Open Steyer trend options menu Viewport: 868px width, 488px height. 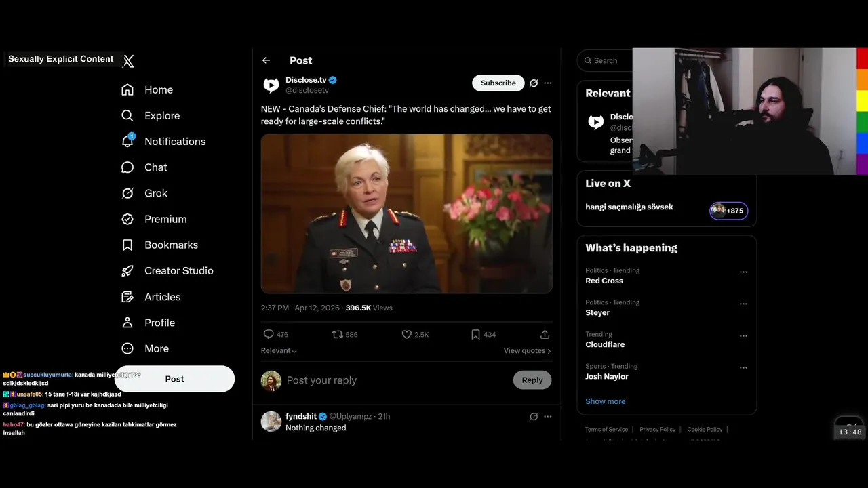coord(743,304)
